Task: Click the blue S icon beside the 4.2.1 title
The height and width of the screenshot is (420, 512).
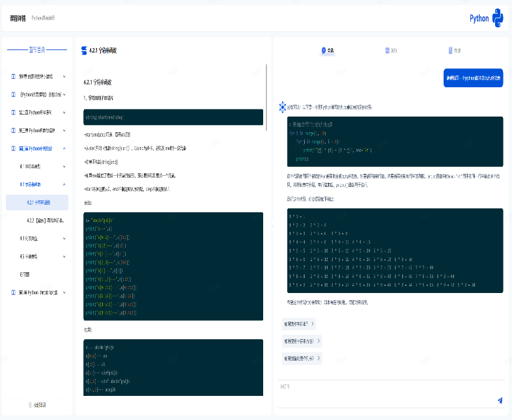Action: coord(83,50)
